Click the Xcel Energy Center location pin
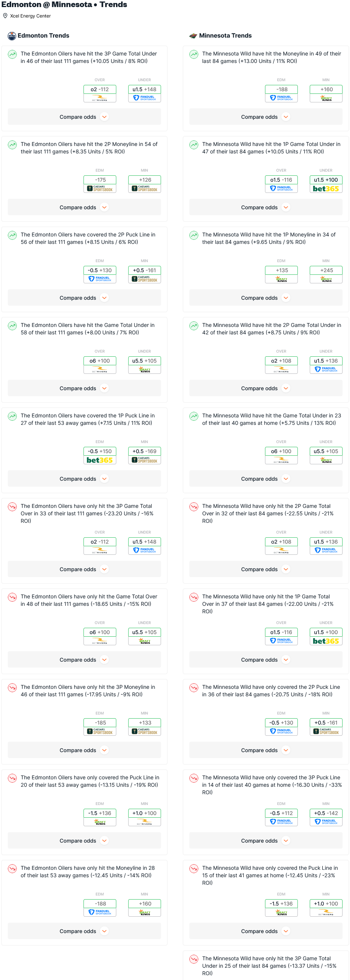 tap(5, 16)
